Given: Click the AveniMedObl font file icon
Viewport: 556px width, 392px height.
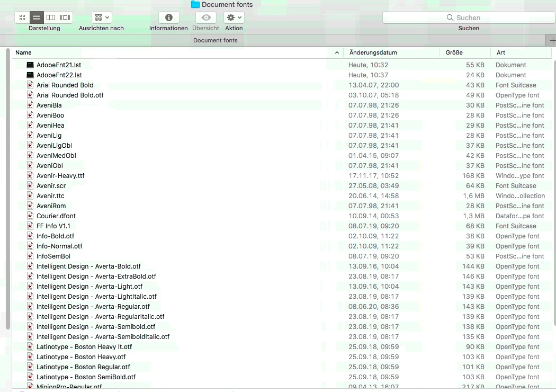Looking at the screenshot, I should [30, 155].
